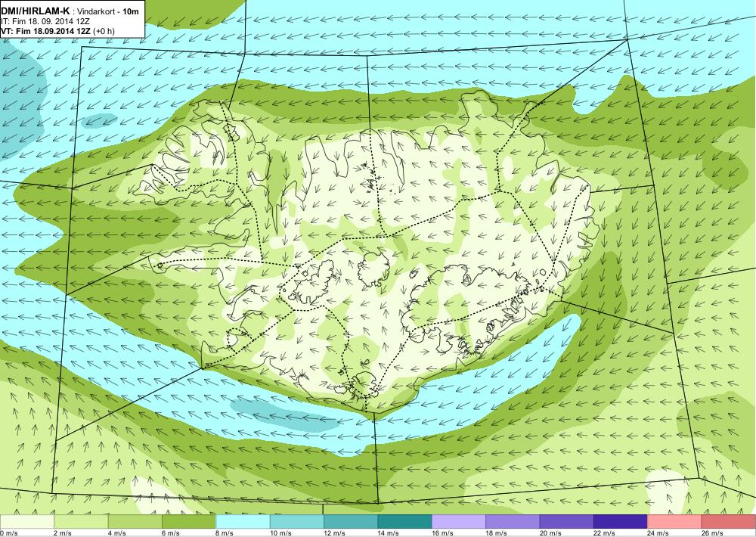
Task: Select the "4 m/s" legend label
Action: tap(116, 533)
